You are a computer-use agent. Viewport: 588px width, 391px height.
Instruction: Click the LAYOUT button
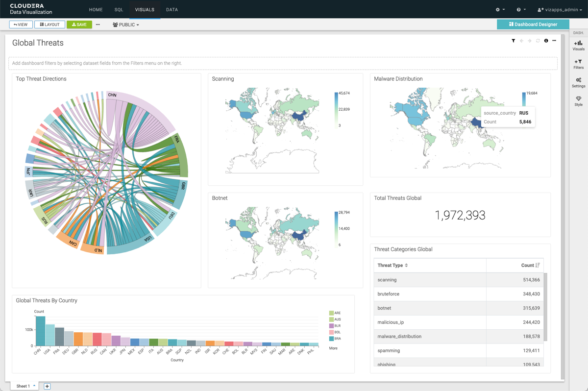click(x=49, y=24)
